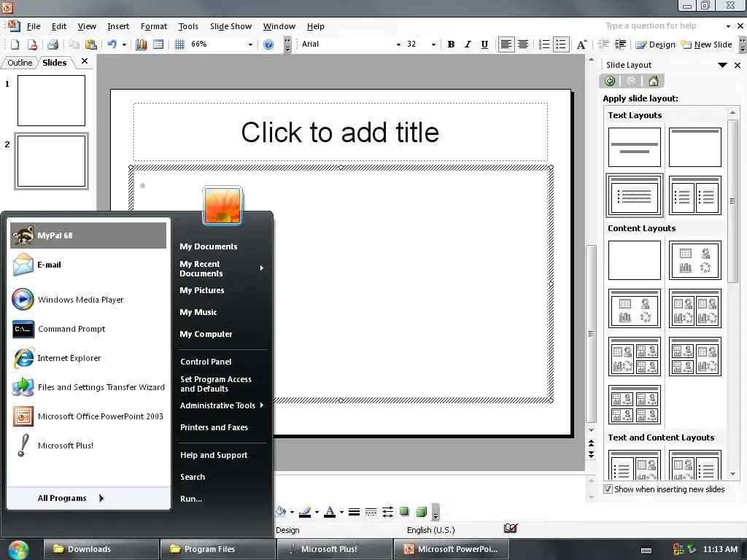Screen dimensions: 747x560
Task: Open the File menu
Action: point(34,26)
